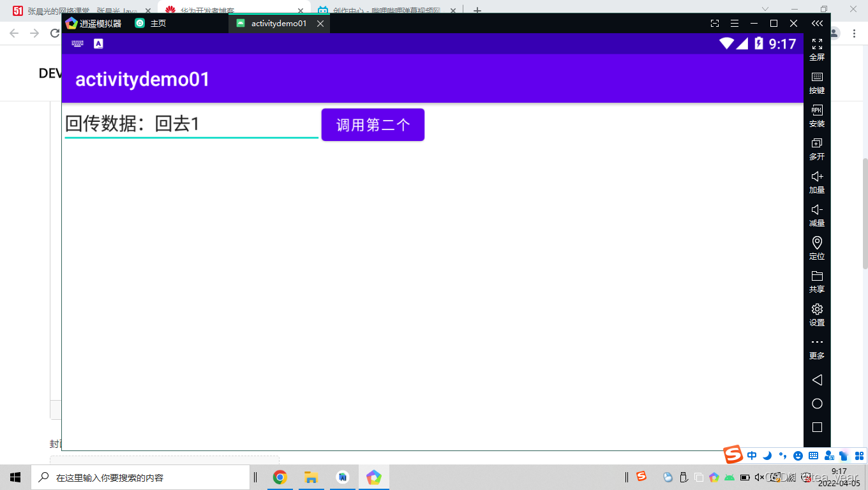Close the activitydemo01 emulator tab
868x490 pixels.
coord(321,24)
